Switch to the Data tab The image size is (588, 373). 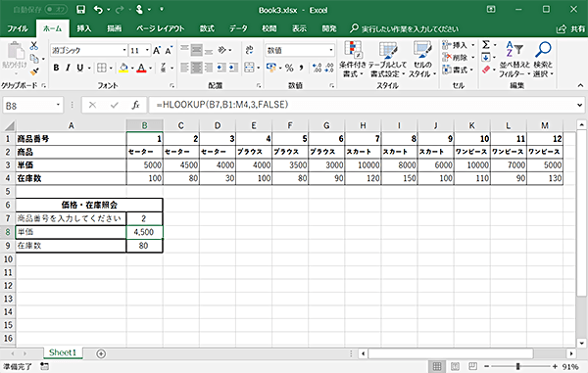tap(238, 28)
